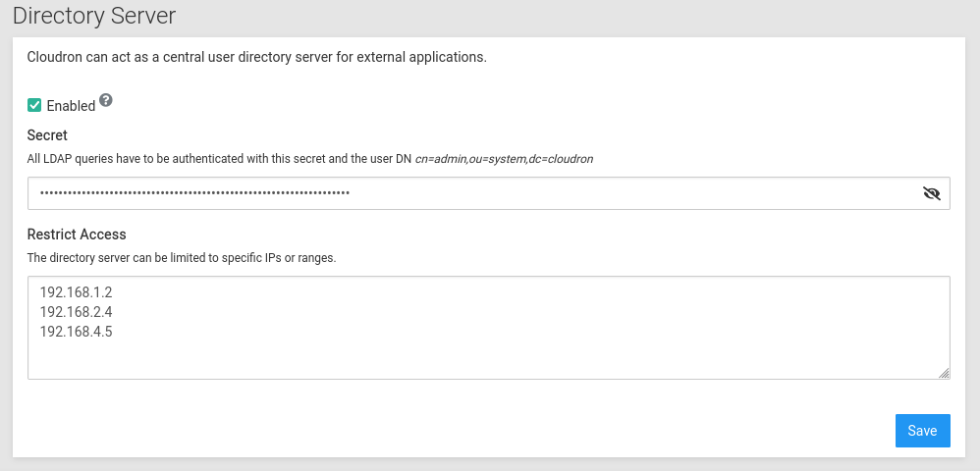Click the cn=admin,ou=system,dc=cloudron DN text
This screenshot has height=471, width=980.
(x=504, y=159)
